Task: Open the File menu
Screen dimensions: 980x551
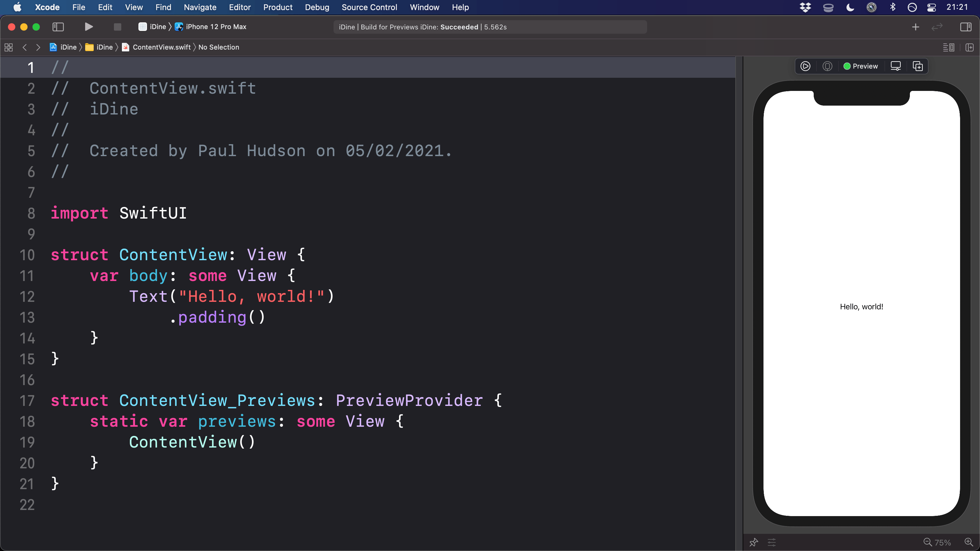Action: (x=79, y=7)
